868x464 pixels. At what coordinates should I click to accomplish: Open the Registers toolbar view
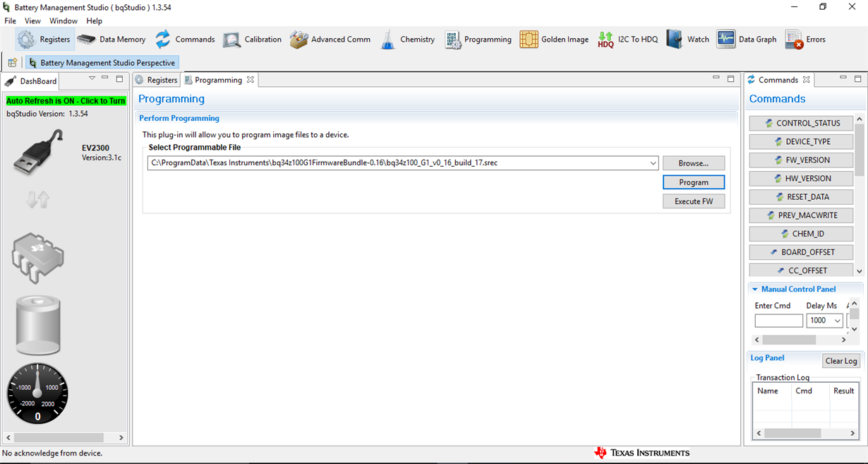[x=44, y=40]
